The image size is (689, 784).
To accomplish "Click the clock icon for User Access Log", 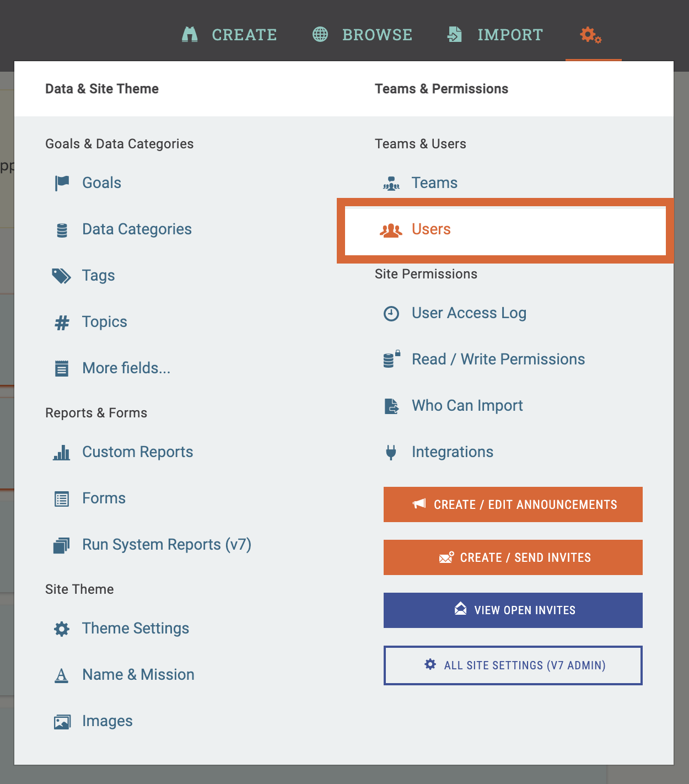I will [x=391, y=314].
